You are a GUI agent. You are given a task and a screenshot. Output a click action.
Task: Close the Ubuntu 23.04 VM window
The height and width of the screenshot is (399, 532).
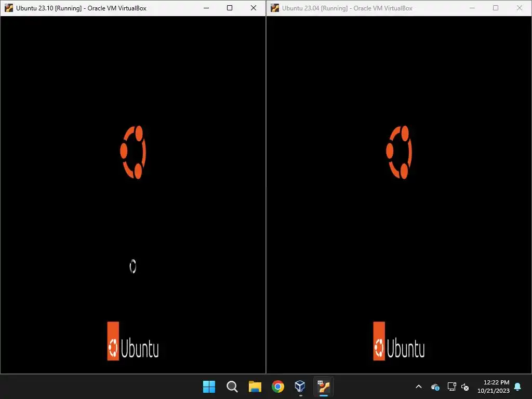520,8
